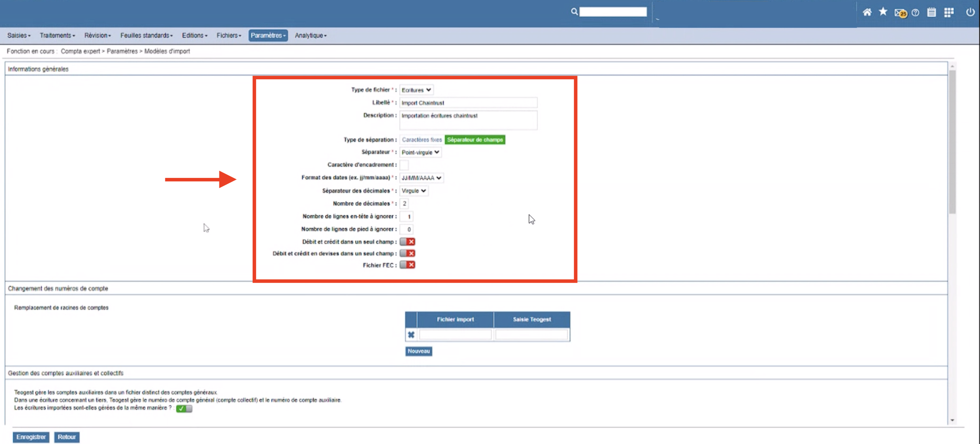Open favorites star icon
980x444 pixels.
(883, 12)
